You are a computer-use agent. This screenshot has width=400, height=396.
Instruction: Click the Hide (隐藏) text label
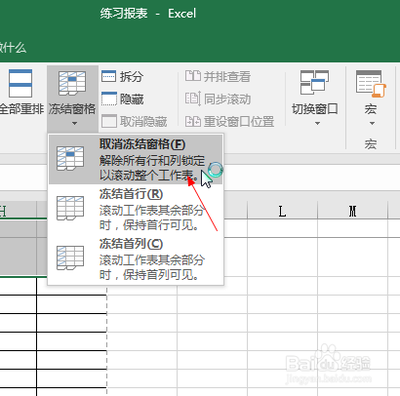(131, 99)
